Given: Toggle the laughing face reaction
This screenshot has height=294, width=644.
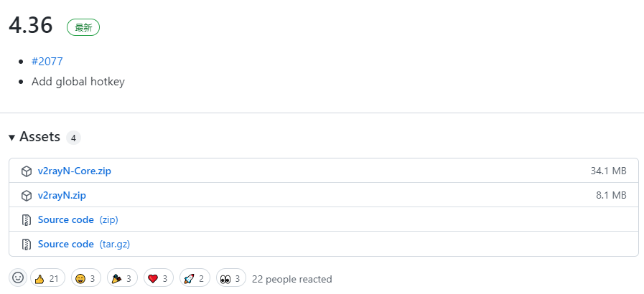Looking at the screenshot, I should pos(86,278).
